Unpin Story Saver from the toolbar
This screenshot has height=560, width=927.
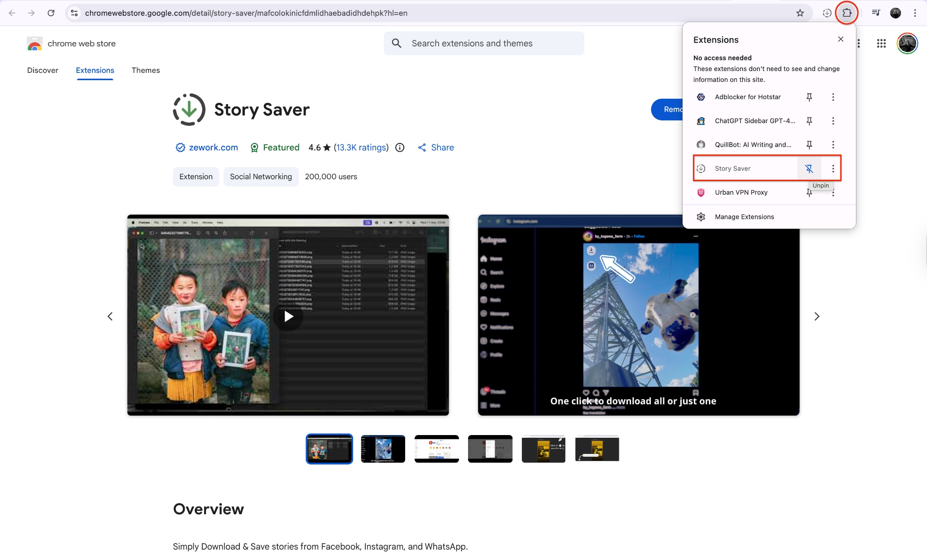809,168
